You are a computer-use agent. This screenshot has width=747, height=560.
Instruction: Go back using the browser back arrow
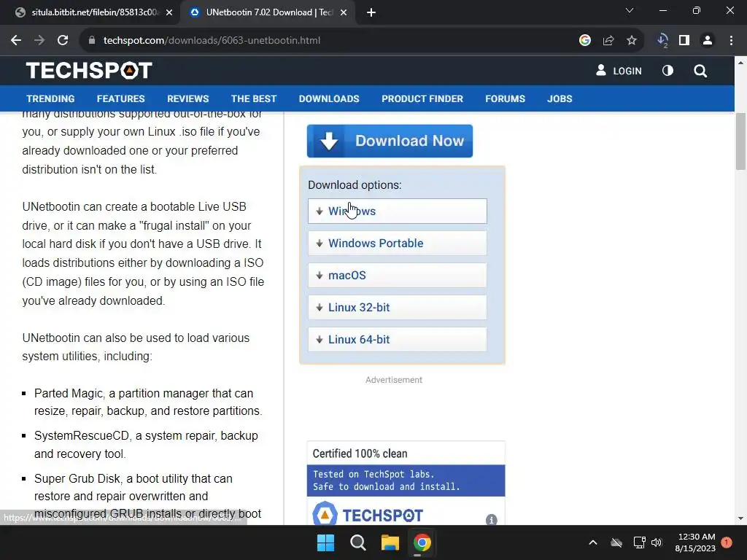(16, 41)
